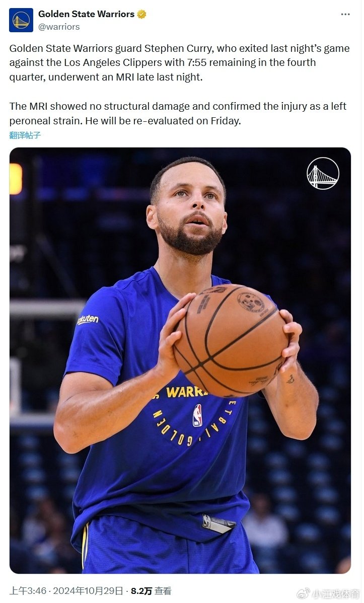The image size is (364, 603).
Task: Open the Warriors profile avatar
Action: pos(21,20)
